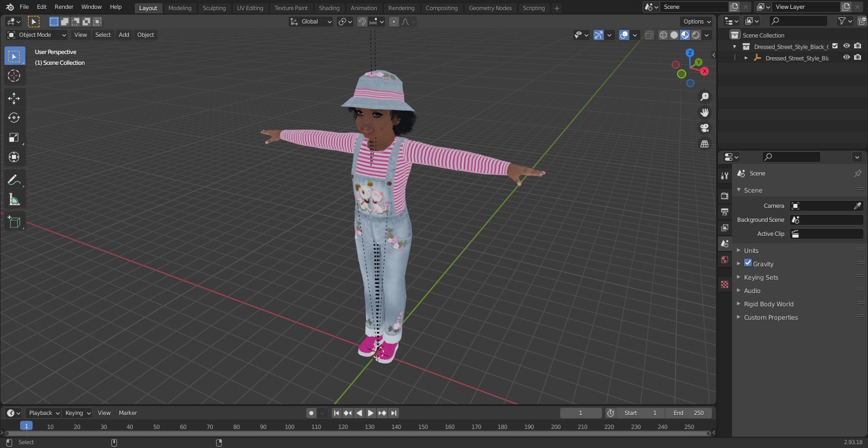Image resolution: width=868 pixels, height=448 pixels.
Task: Expand the Dressed_Street_Style_Bla armature tree row
Action: click(x=746, y=58)
